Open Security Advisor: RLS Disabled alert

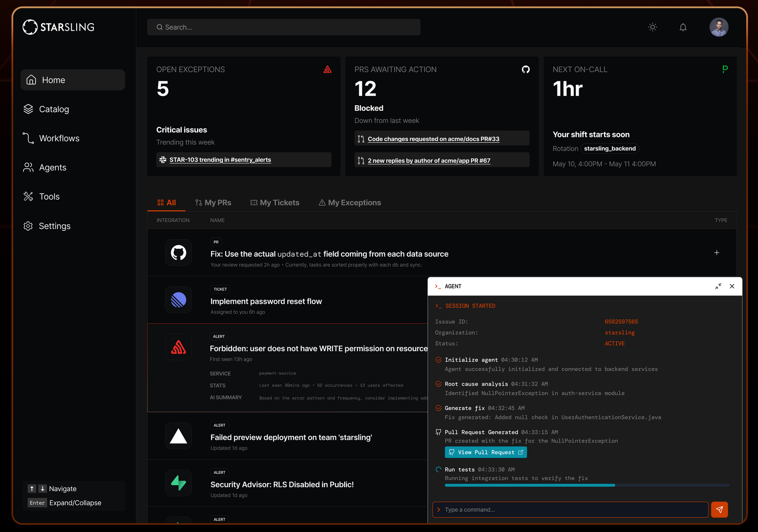(x=282, y=485)
